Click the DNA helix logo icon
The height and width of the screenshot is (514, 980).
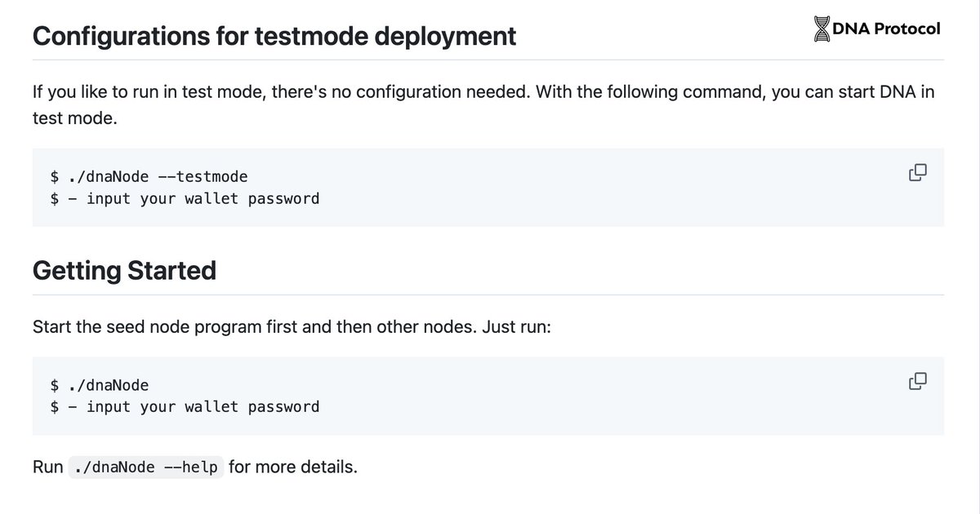(821, 29)
